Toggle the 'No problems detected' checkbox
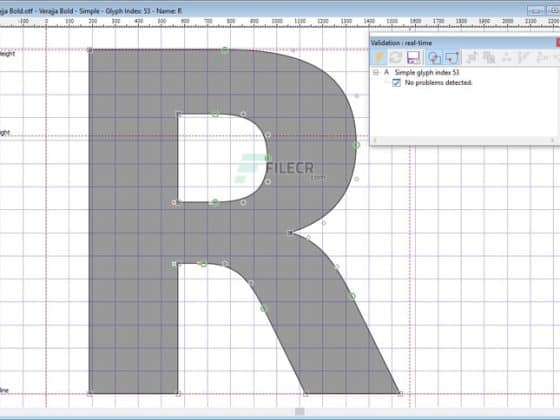The height and width of the screenshot is (420, 560). 396,83
